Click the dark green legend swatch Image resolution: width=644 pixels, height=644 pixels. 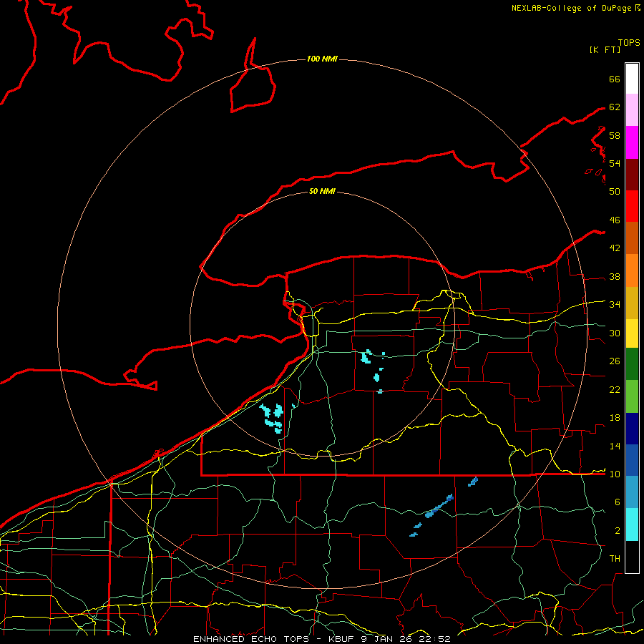tap(632, 364)
